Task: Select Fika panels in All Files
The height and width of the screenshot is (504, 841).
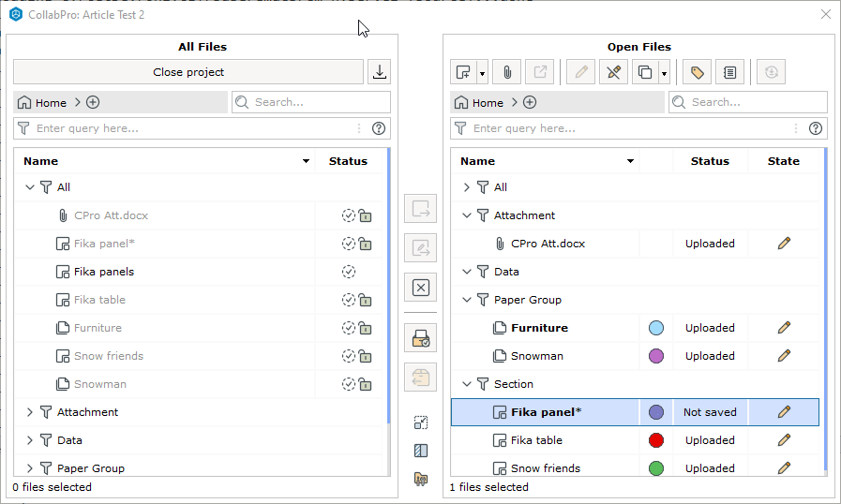Action: (104, 272)
